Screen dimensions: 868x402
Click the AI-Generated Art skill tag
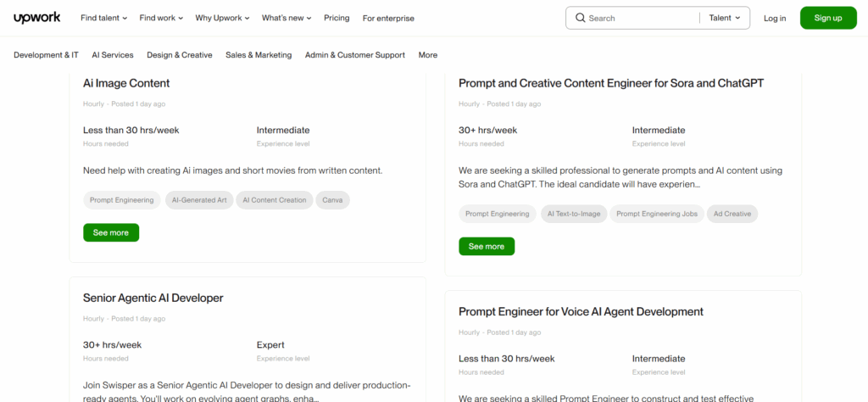(199, 200)
